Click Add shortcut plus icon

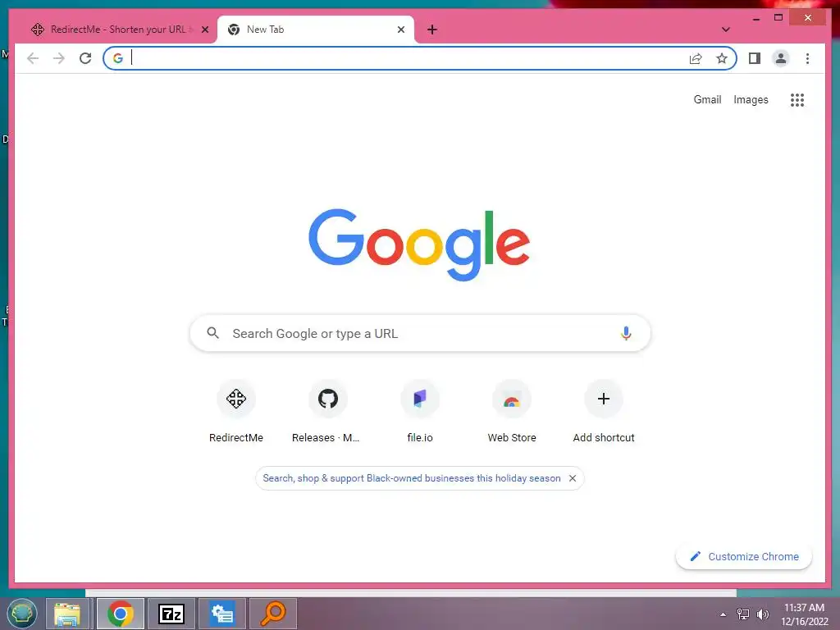604,399
